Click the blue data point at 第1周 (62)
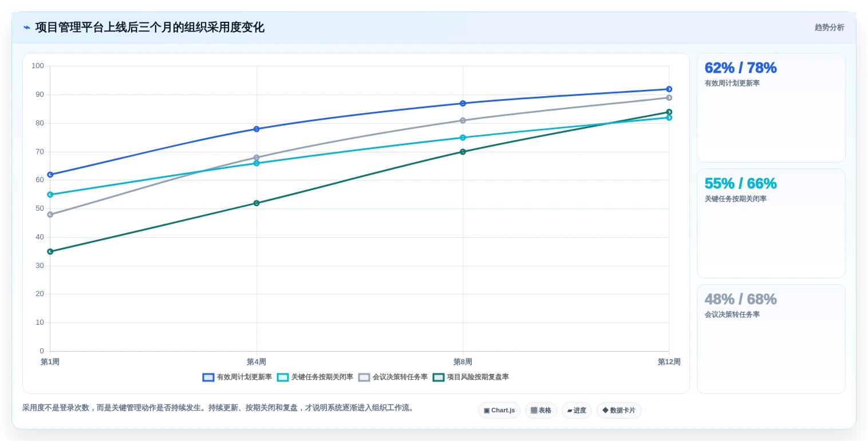The width and height of the screenshot is (868, 441). tap(50, 175)
